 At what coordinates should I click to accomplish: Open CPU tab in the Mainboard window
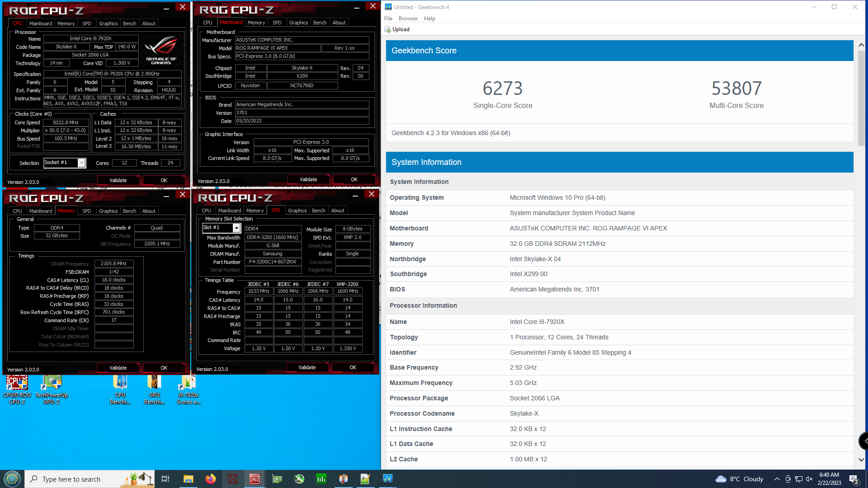click(208, 23)
